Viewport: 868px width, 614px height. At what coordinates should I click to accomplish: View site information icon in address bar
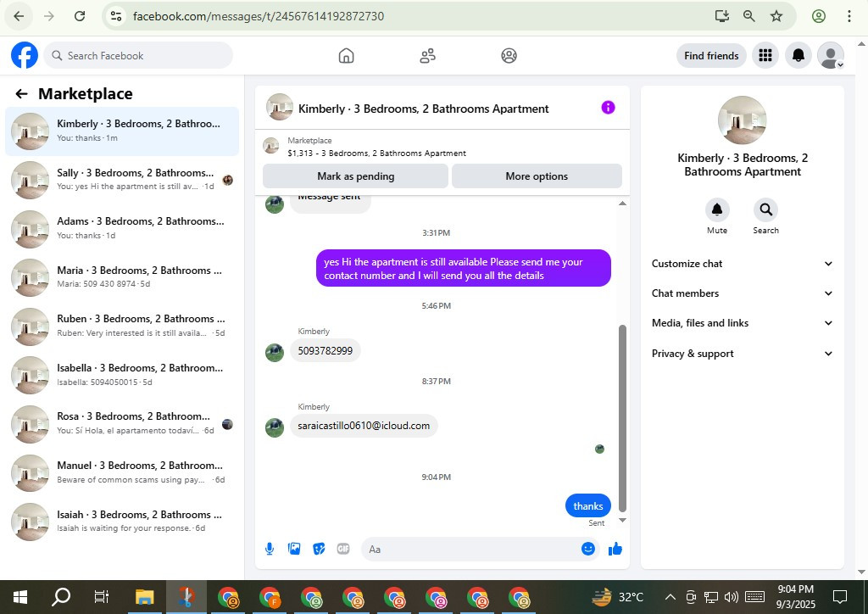pyautogui.click(x=115, y=16)
